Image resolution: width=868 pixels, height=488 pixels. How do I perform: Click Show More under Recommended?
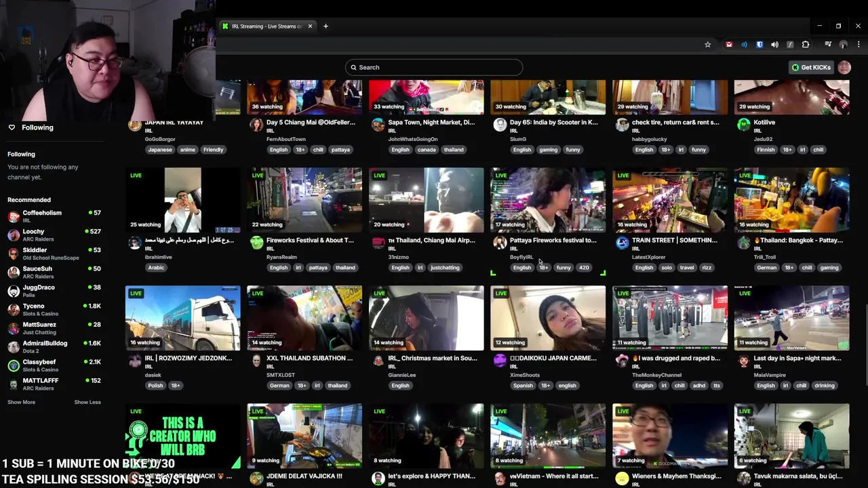(x=21, y=402)
